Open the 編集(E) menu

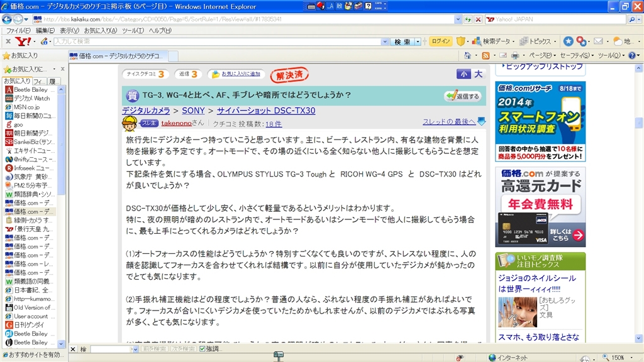pos(45,30)
